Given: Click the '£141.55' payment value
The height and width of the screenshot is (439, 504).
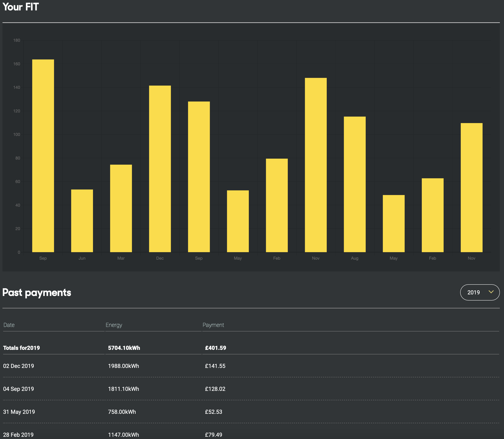Looking at the screenshot, I should pos(215,366).
